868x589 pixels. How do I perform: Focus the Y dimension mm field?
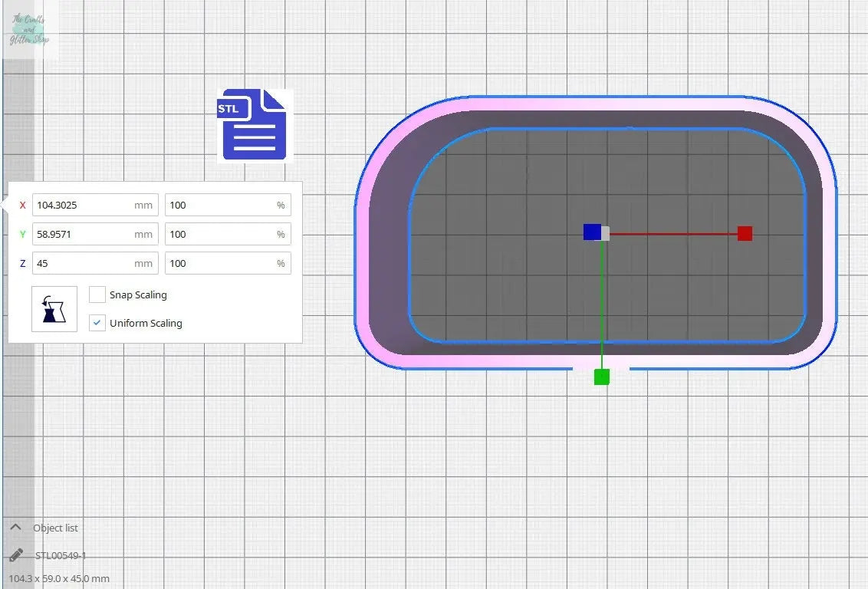tap(83, 234)
